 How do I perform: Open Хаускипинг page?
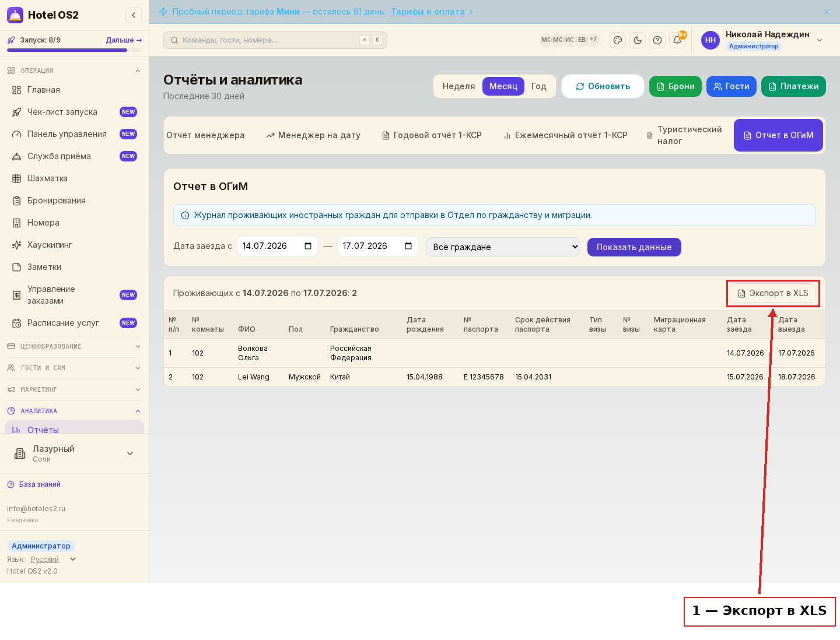coord(74,245)
